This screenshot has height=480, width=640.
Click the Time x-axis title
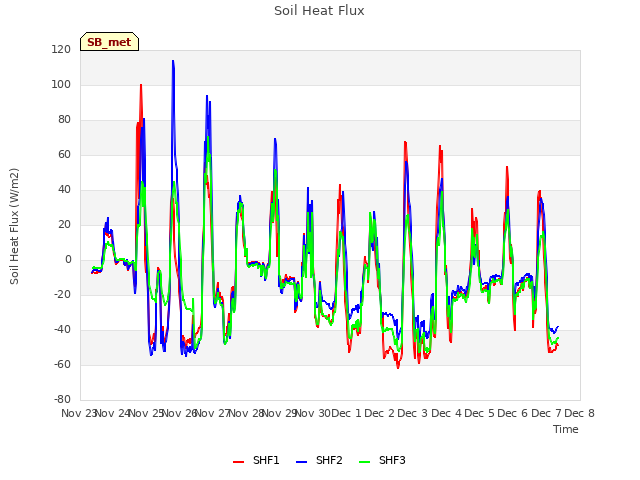coord(566,429)
